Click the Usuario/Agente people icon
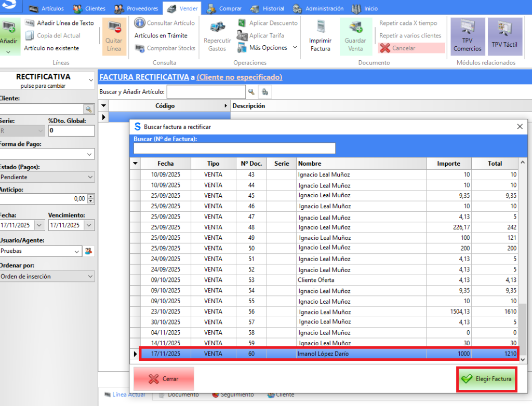Screen dimensions: 532x406 (89, 251)
